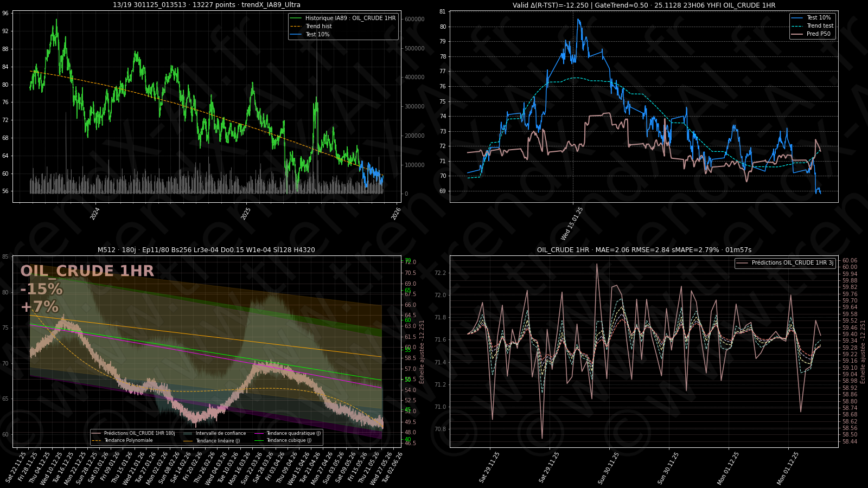Click the '-15%' overlay value
868x488 pixels.
(41, 289)
